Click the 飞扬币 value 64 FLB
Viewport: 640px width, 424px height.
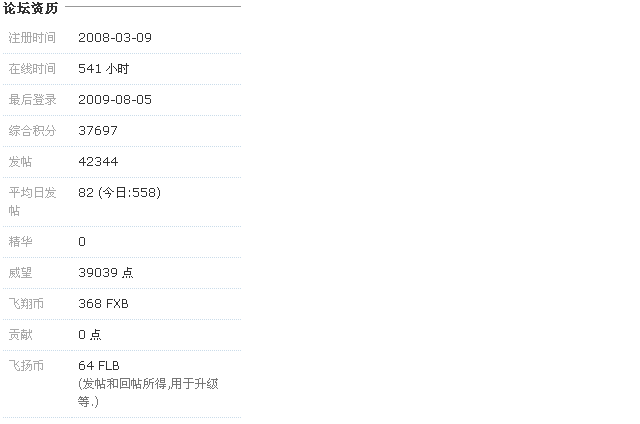[99, 366]
